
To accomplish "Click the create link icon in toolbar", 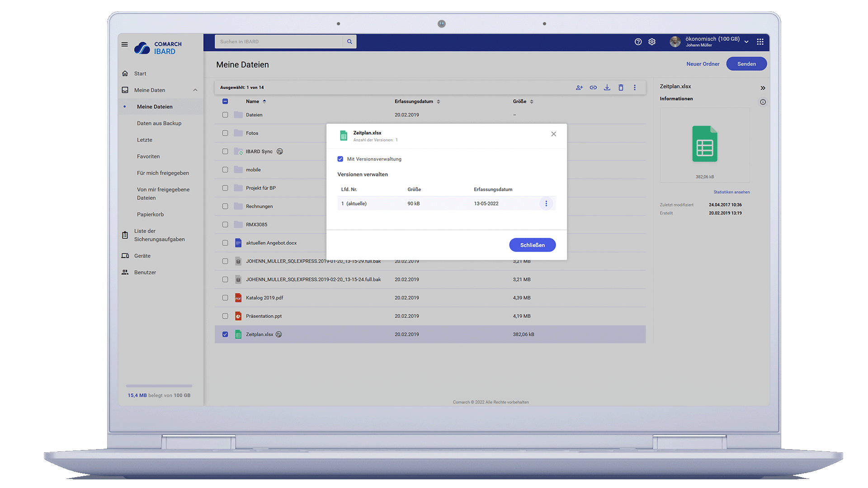I will (593, 88).
